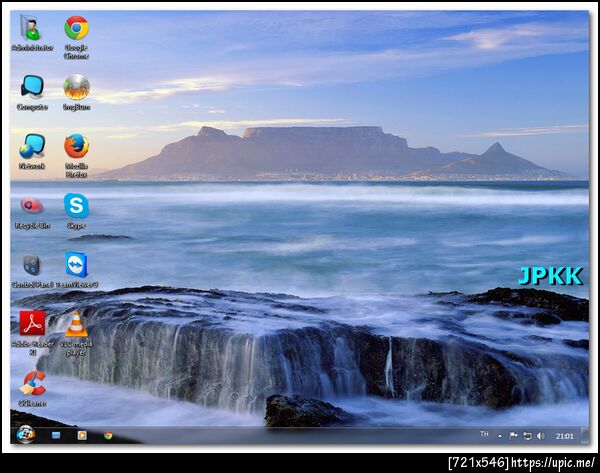Open the volume speaker tray icon

pyautogui.click(x=541, y=436)
